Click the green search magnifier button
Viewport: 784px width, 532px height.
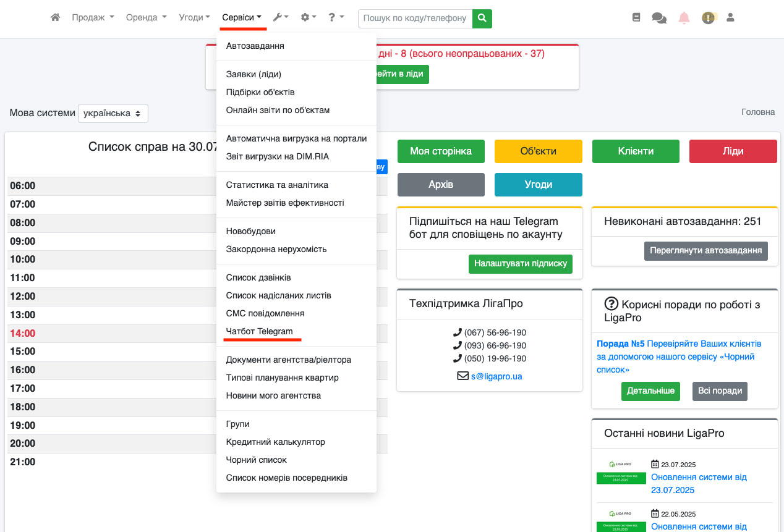coord(482,19)
